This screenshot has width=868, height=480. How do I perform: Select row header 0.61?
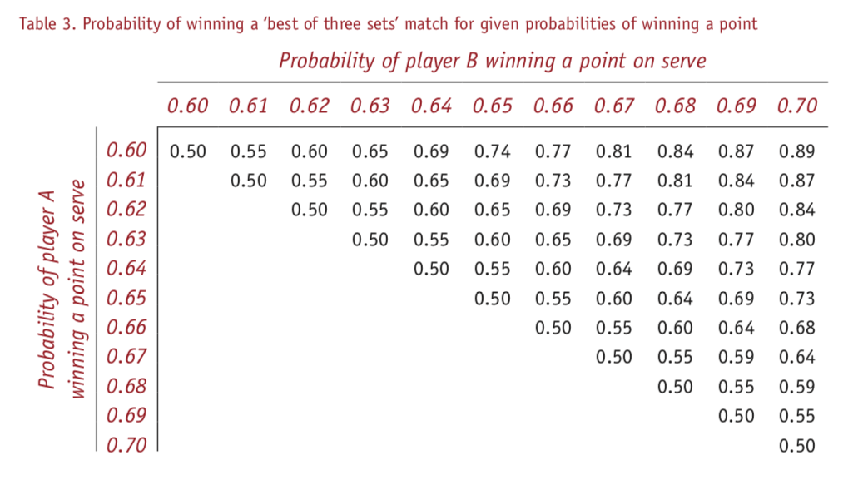tap(126, 180)
